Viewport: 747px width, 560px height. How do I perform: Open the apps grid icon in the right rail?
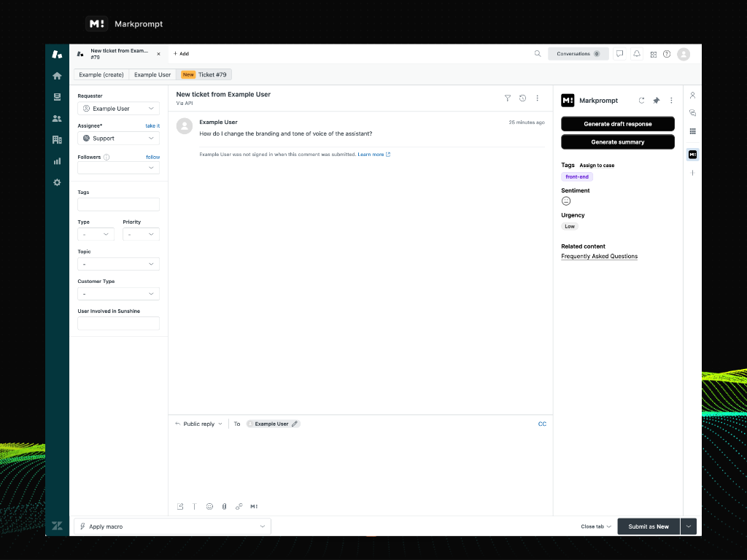tap(693, 131)
